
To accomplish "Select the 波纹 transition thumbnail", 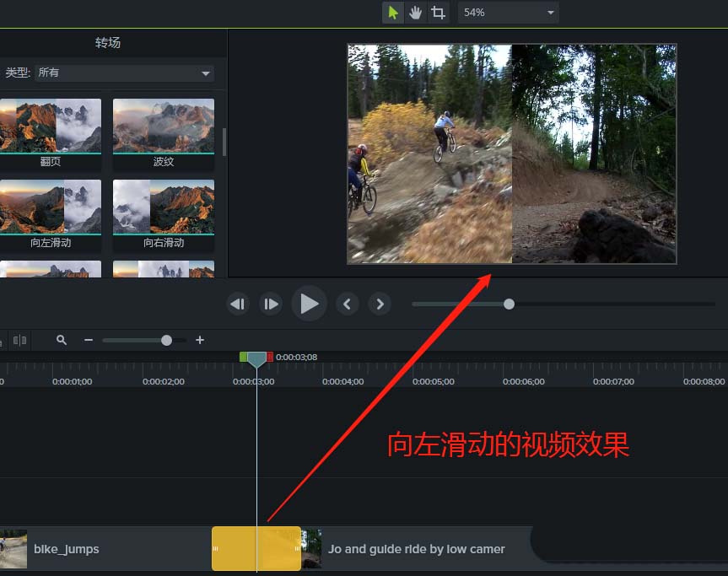I will (163, 127).
